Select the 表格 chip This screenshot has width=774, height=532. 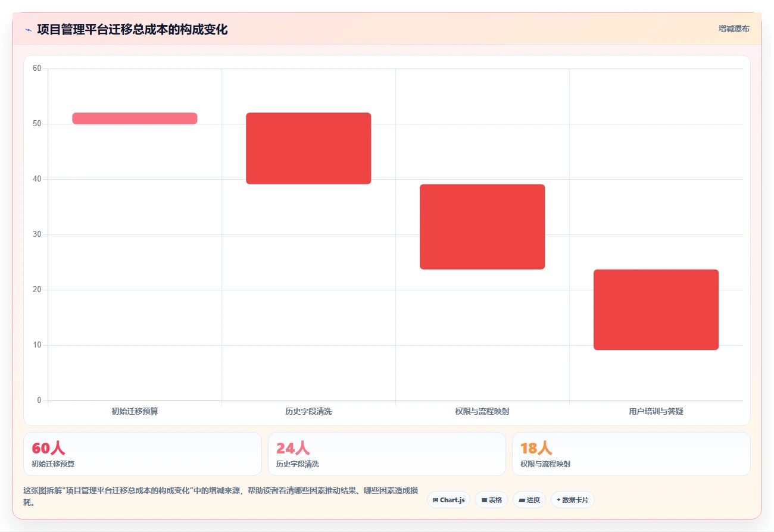[x=491, y=500]
